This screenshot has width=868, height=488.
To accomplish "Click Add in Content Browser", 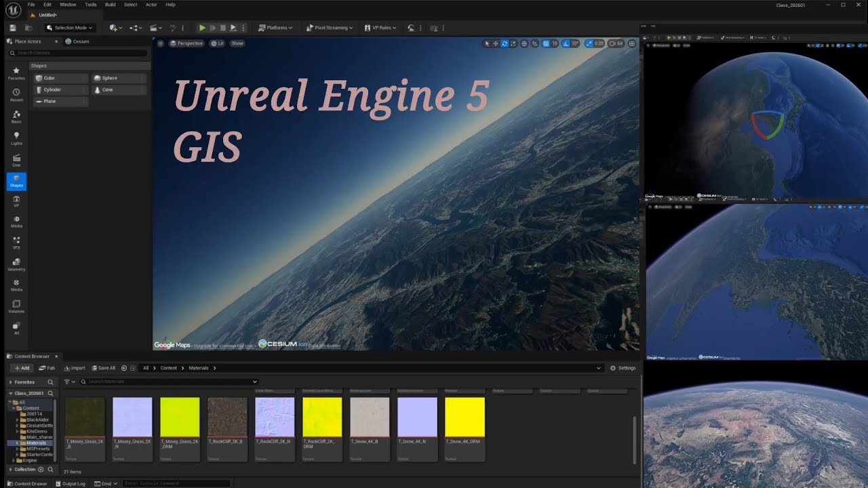I will click(22, 368).
